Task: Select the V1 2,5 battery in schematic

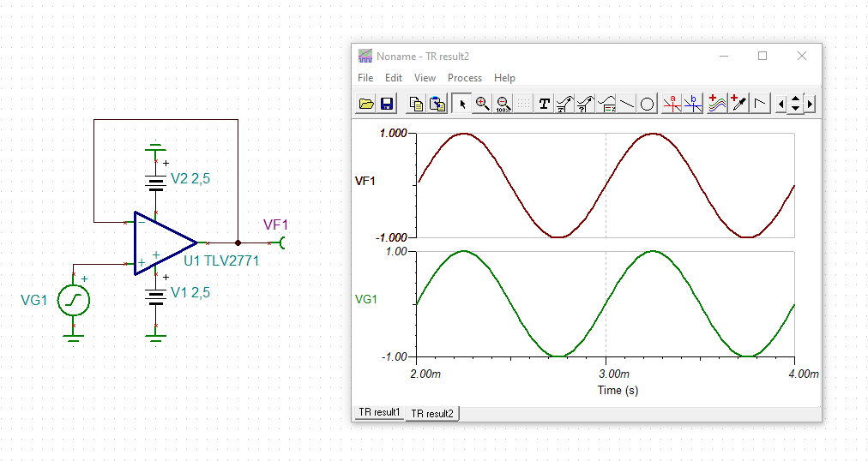Action: [x=156, y=296]
